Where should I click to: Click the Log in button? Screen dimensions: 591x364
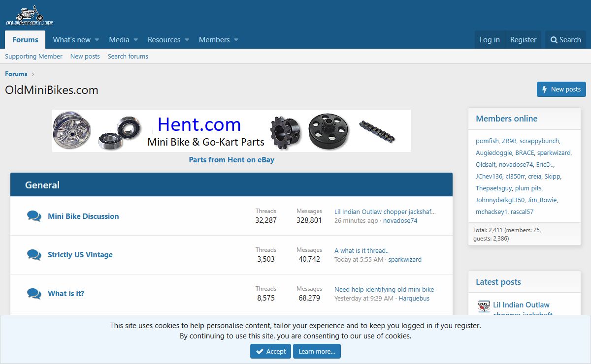pyautogui.click(x=490, y=40)
